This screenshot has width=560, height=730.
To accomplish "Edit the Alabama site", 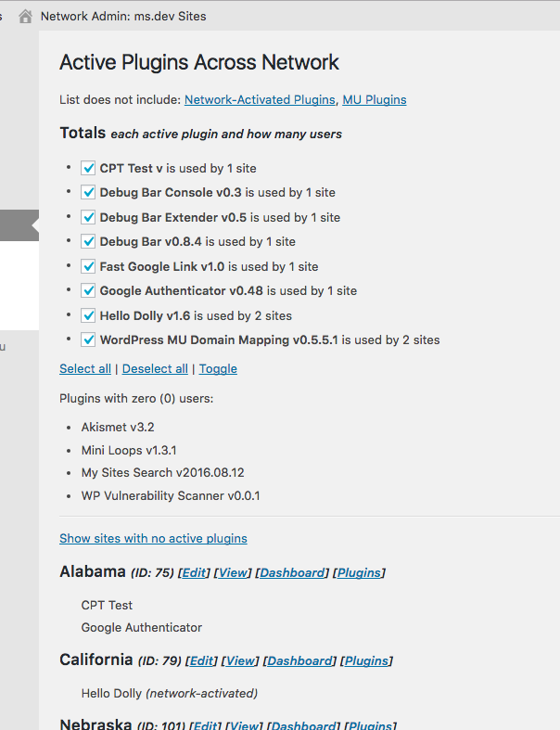I will point(194,572).
